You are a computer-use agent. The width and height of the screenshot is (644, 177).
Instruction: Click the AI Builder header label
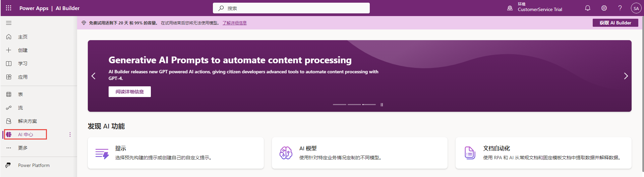[68, 8]
